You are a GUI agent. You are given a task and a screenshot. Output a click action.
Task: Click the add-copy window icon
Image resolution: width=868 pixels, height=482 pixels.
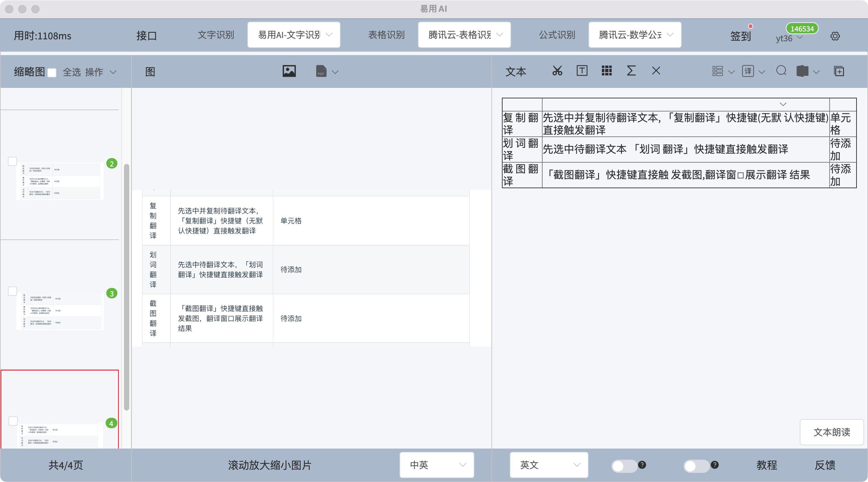click(x=839, y=71)
